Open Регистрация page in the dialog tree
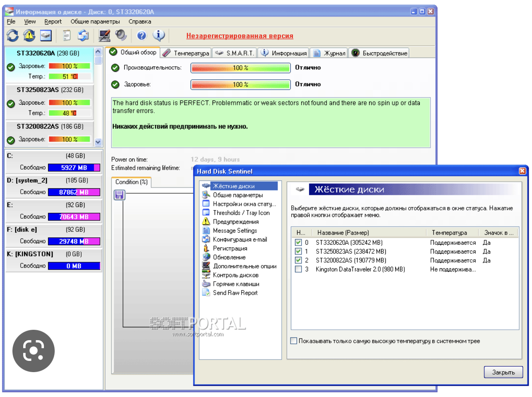 (230, 248)
